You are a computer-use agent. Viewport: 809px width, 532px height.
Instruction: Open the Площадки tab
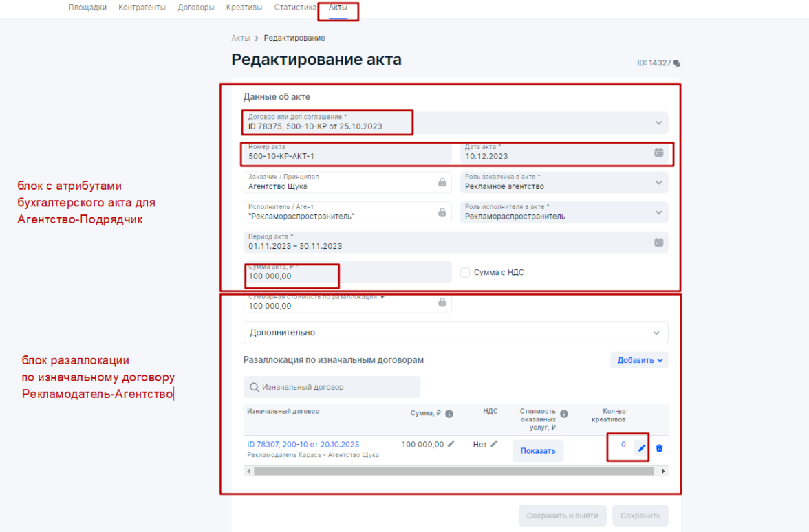[x=88, y=7]
